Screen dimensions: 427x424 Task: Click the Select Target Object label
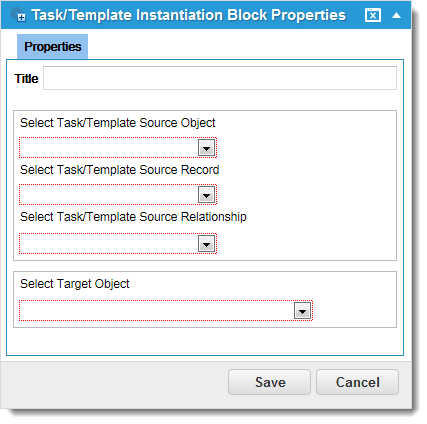[x=75, y=284]
